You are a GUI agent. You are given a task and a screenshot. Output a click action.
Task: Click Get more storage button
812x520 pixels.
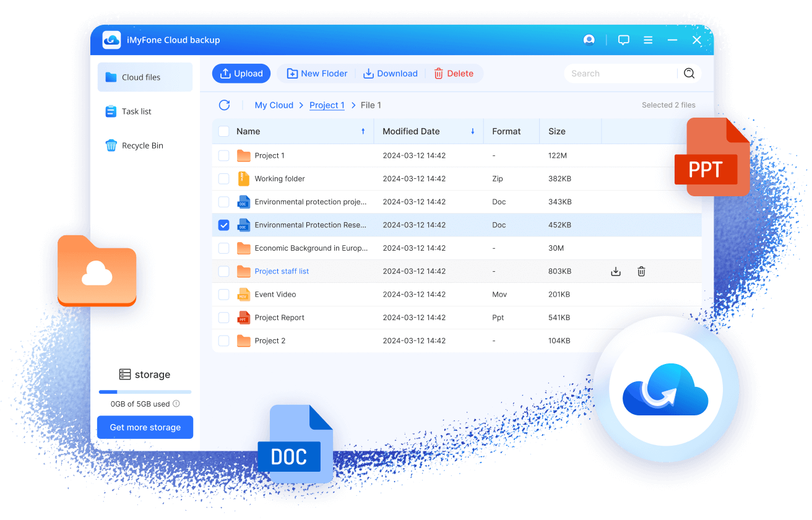click(145, 427)
